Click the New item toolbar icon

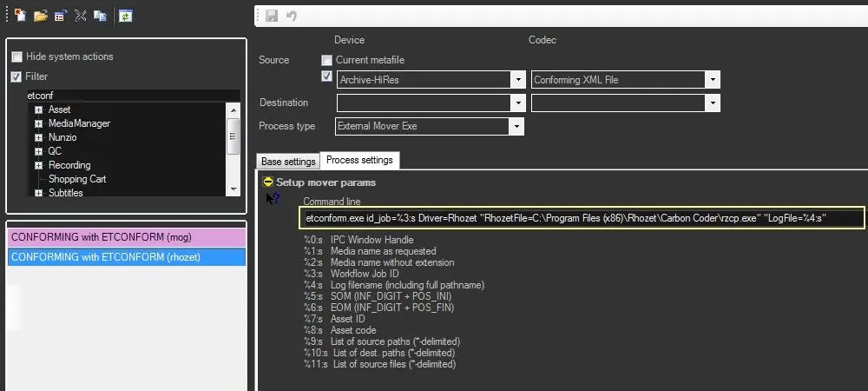(x=21, y=16)
